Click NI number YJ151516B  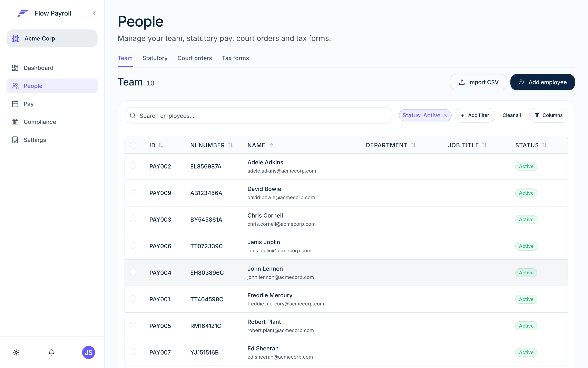click(205, 352)
